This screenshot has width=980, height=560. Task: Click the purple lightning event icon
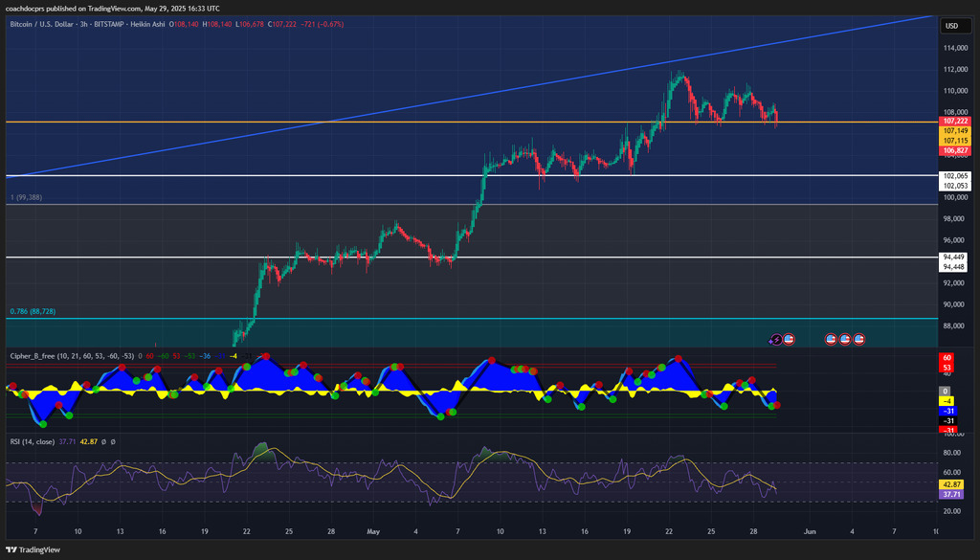776,339
